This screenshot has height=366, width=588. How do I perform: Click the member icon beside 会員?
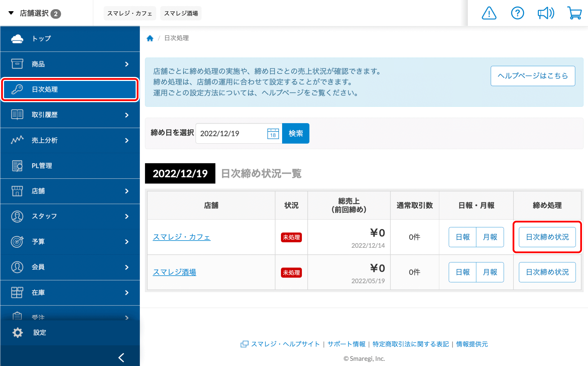[x=17, y=267]
